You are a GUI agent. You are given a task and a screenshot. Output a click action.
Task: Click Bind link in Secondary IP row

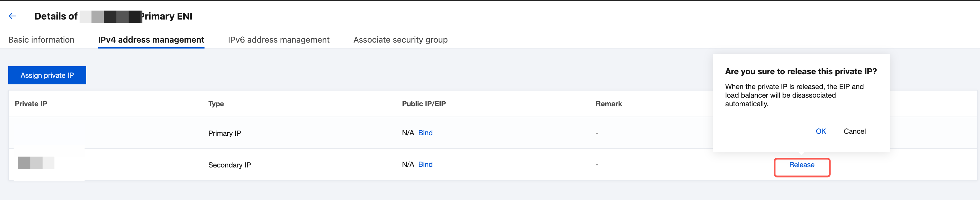coord(425,164)
